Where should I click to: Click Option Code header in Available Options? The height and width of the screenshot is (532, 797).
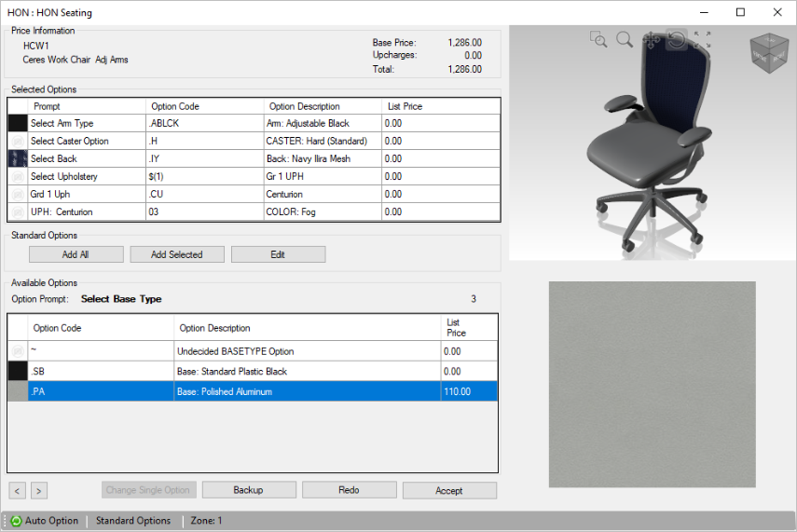click(x=102, y=328)
